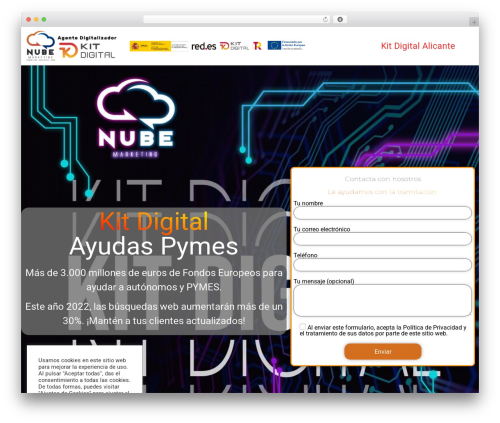
Task: Open a new browser tab with plus button
Action: click(474, 22)
